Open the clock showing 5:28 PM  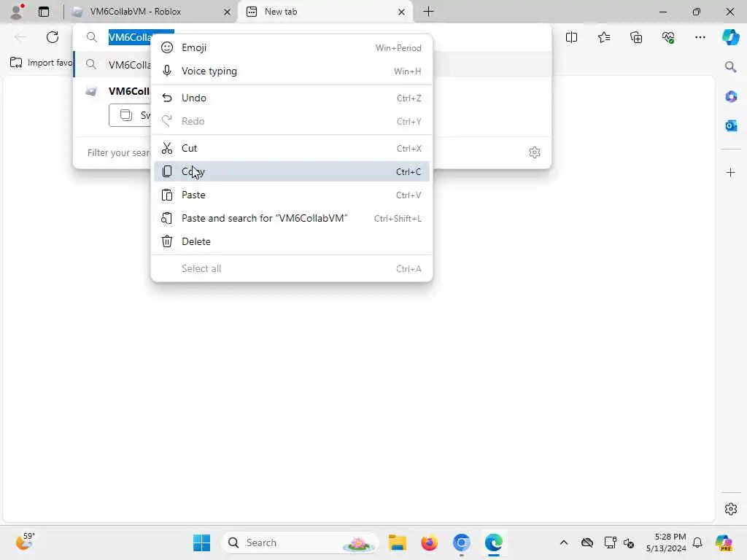tap(666, 542)
